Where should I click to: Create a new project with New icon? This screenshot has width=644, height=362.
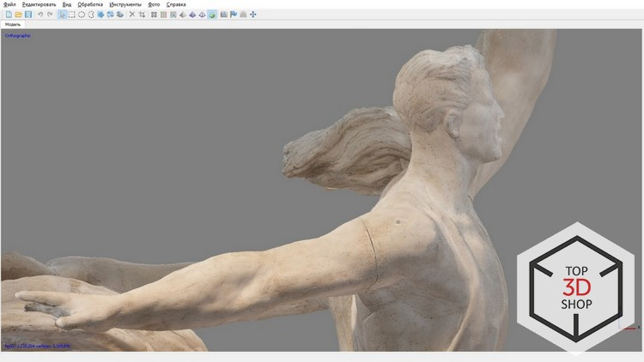pos(9,15)
